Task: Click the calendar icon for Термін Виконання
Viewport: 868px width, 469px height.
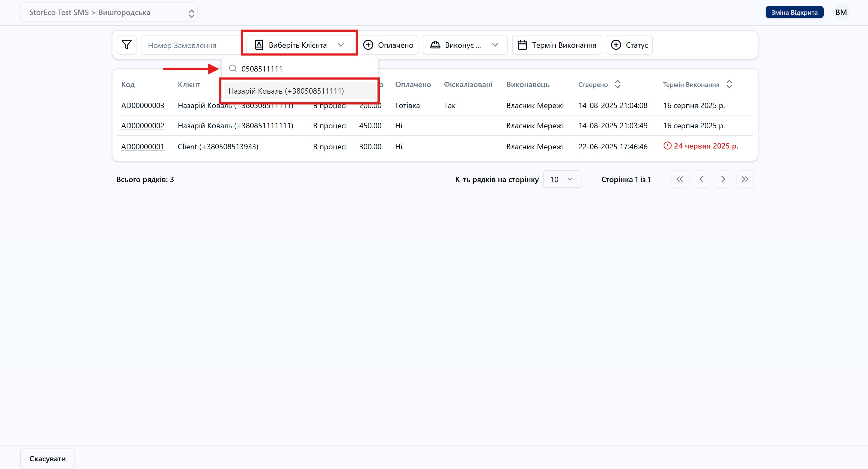Action: (522, 45)
